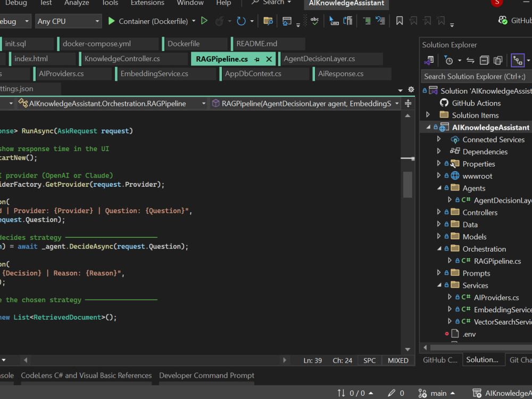Select the .env file in Solution Explorer
Viewport: 532px width, 399px height.
click(469, 334)
